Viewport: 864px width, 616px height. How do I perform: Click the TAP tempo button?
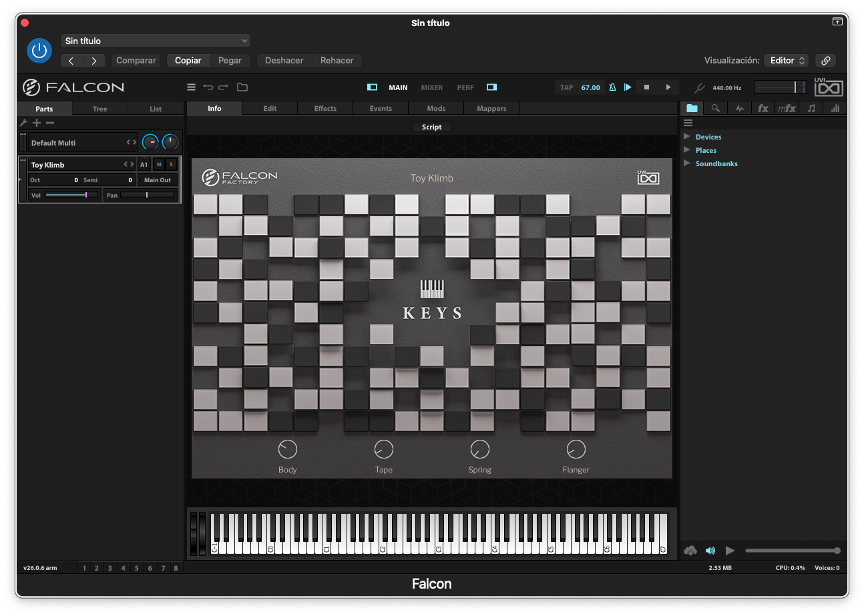(567, 87)
